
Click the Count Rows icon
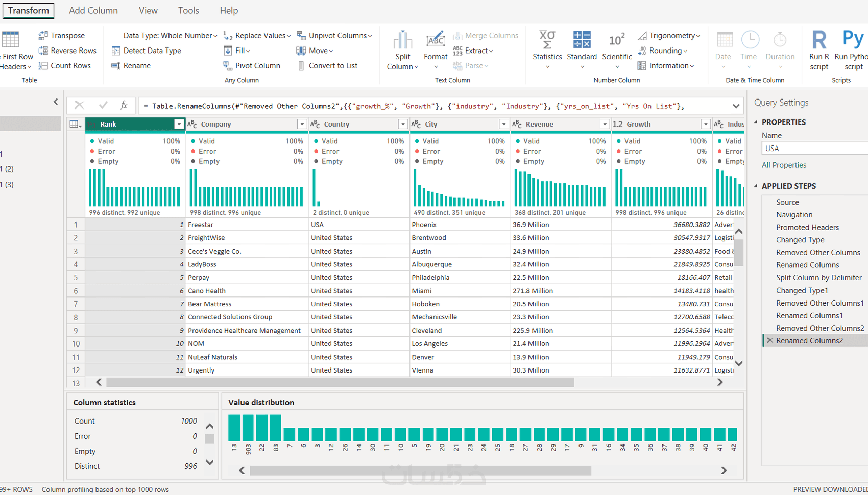(43, 65)
